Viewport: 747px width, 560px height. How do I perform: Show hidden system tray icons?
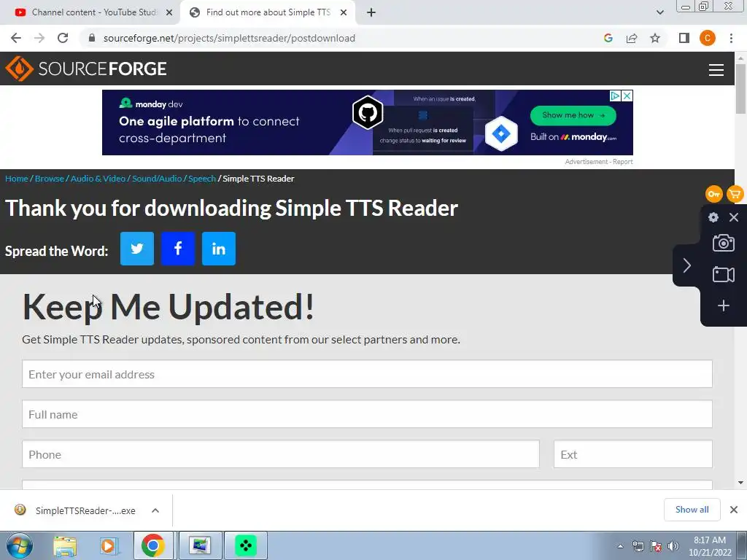620,546
